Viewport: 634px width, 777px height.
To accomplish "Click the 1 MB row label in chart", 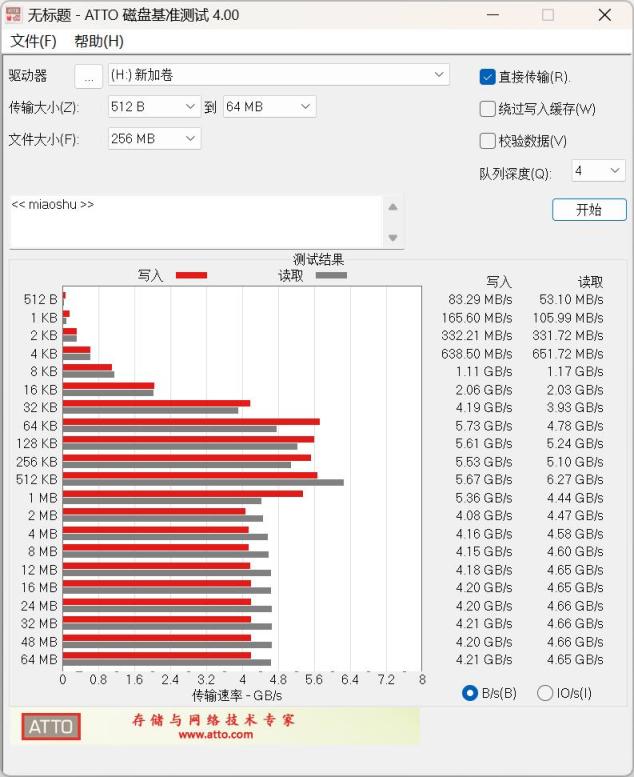I will pyautogui.click(x=43, y=498).
